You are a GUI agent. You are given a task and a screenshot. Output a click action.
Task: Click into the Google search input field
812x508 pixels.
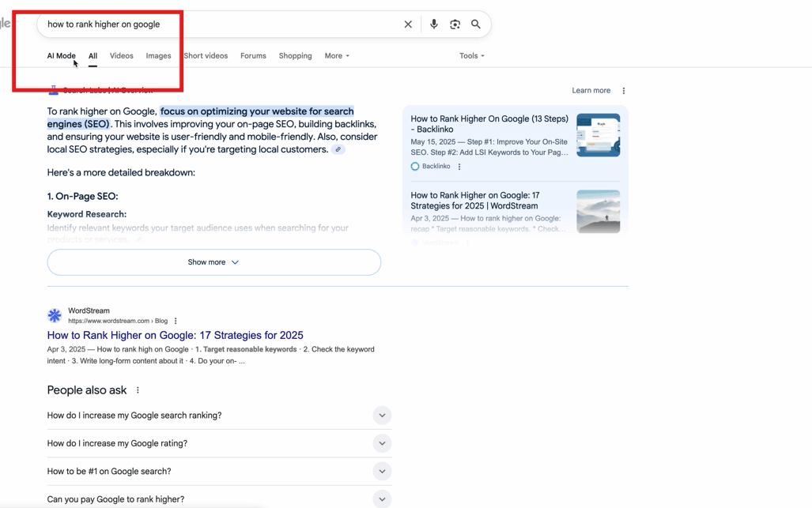point(213,24)
